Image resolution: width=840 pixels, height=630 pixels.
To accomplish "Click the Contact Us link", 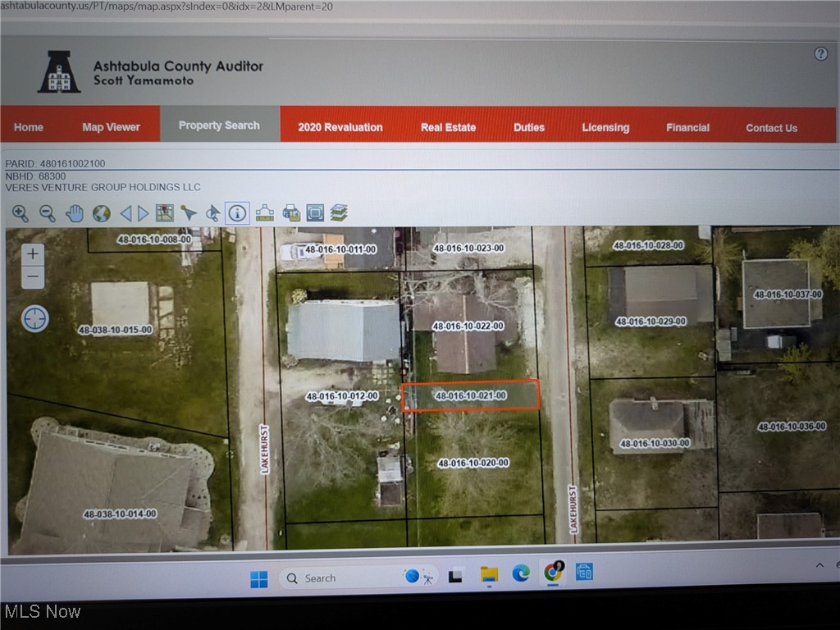I will (771, 128).
